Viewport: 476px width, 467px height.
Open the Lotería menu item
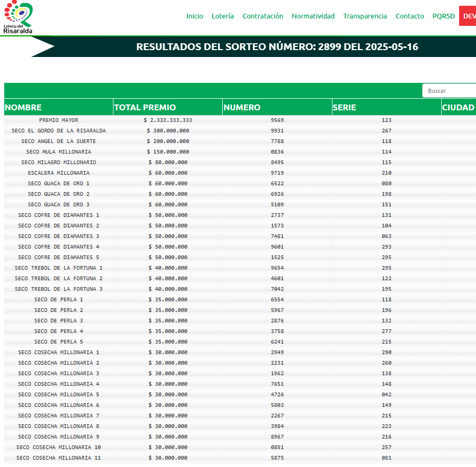(x=223, y=16)
